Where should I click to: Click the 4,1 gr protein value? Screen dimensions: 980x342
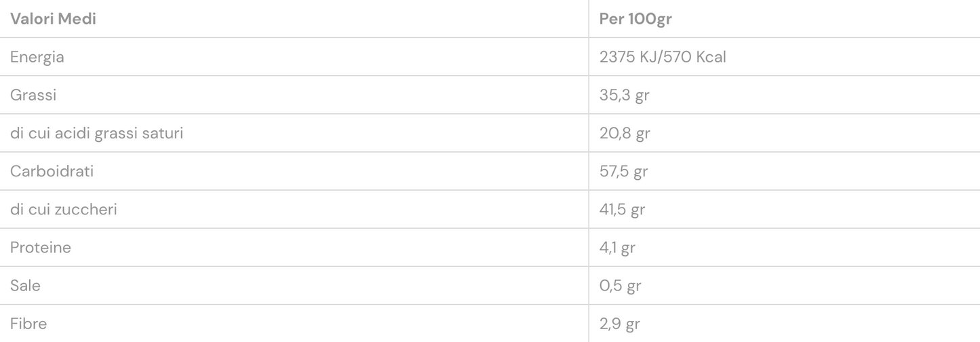pos(617,247)
